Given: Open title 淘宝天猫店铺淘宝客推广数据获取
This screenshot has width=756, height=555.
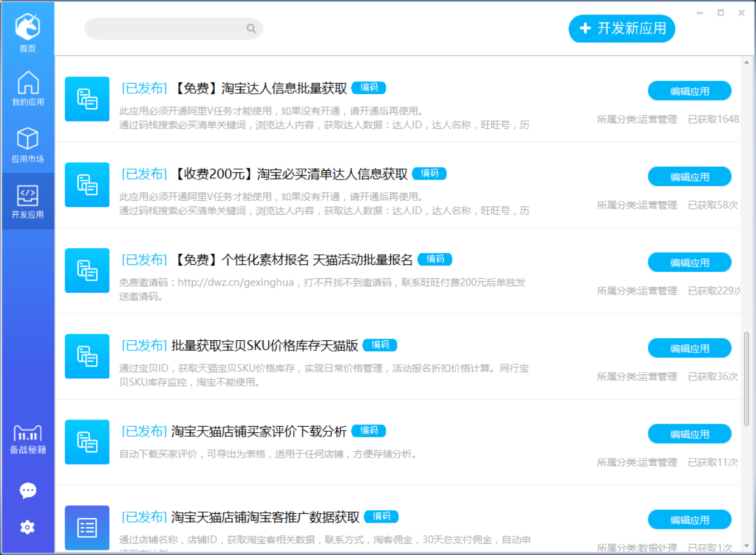Looking at the screenshot, I should (x=265, y=517).
